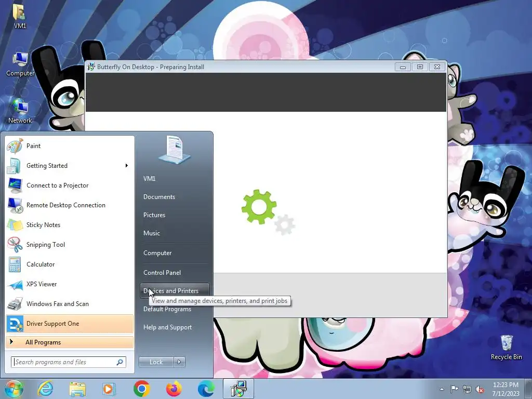Select Devices and Printers

(175, 291)
